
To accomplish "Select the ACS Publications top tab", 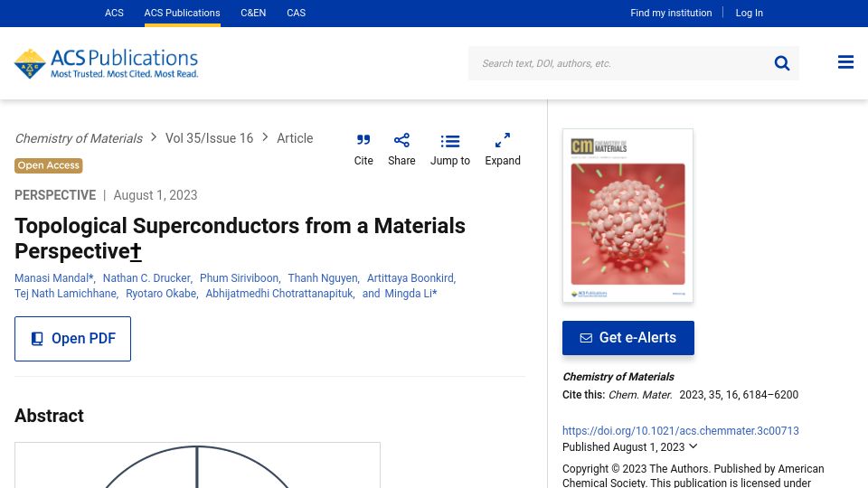I will (182, 13).
